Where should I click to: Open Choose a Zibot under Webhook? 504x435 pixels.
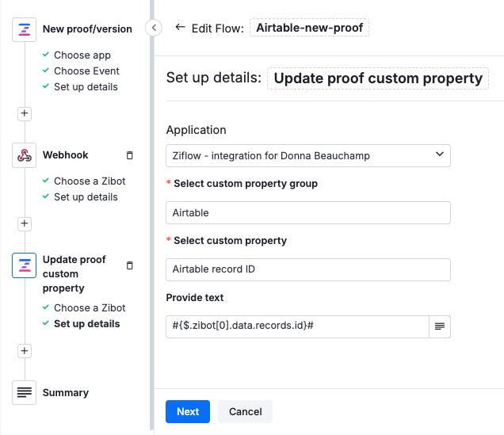coord(90,181)
